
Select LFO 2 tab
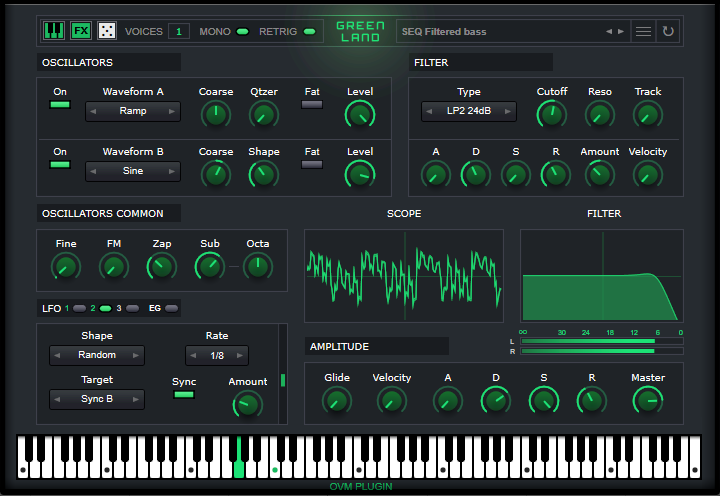pyautogui.click(x=105, y=308)
